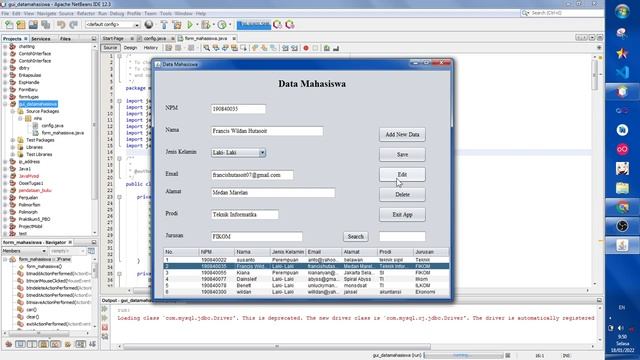This screenshot has height=360, width=640.
Task: Click the Clean and Build Project icon
Action: (x=177, y=25)
